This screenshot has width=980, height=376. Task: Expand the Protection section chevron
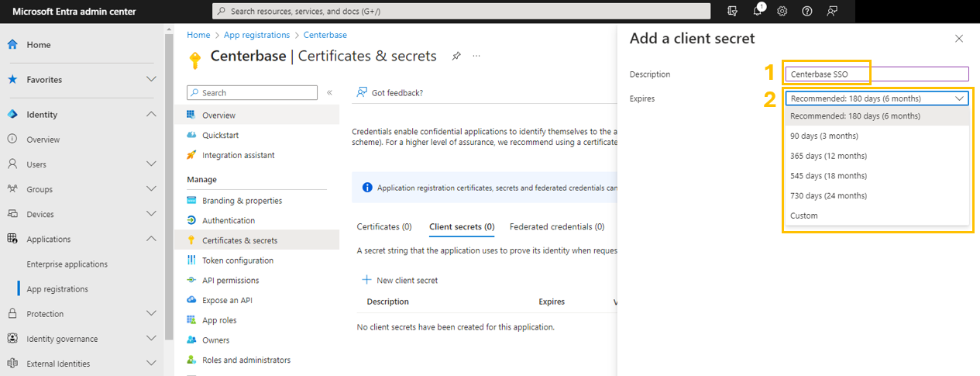tap(151, 314)
